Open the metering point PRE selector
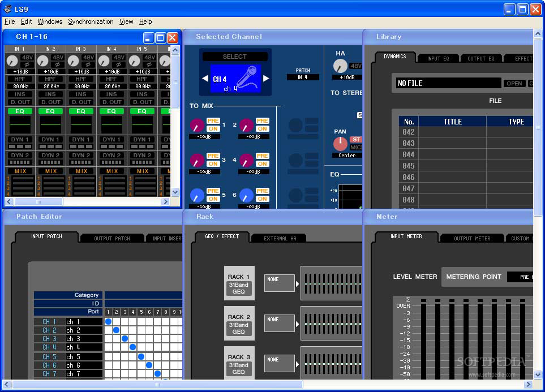This screenshot has width=545, height=392. 520,277
